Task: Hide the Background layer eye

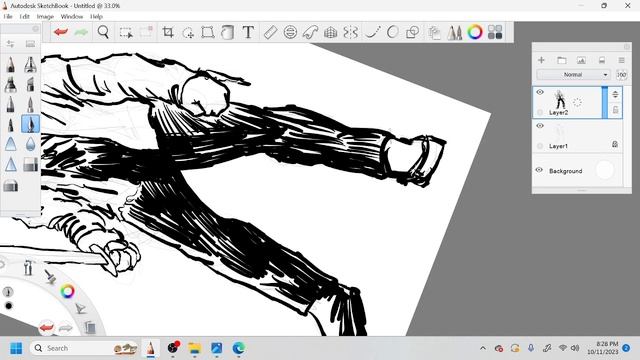Action: [x=539, y=170]
